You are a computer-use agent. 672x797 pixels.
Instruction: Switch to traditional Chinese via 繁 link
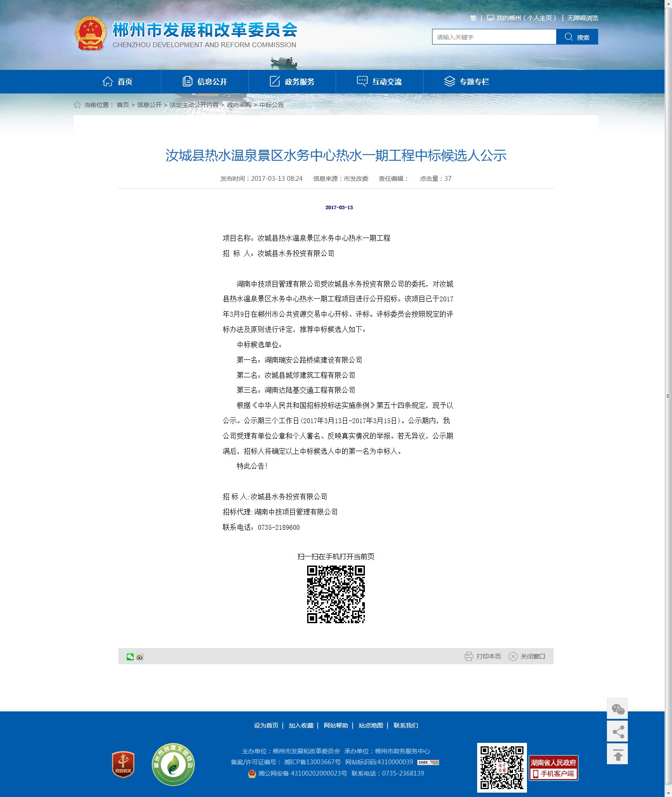click(473, 18)
